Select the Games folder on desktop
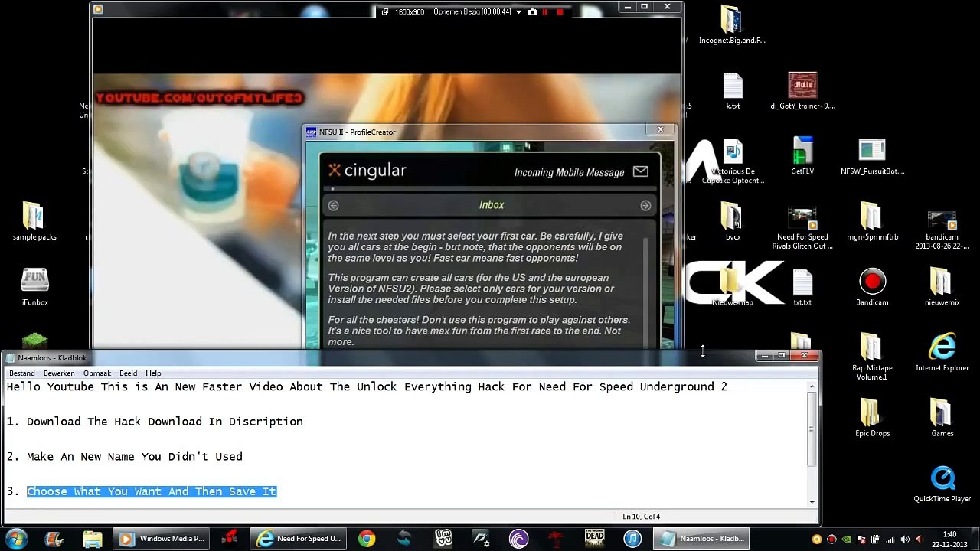Screen dimensions: 980x551 click(x=942, y=418)
